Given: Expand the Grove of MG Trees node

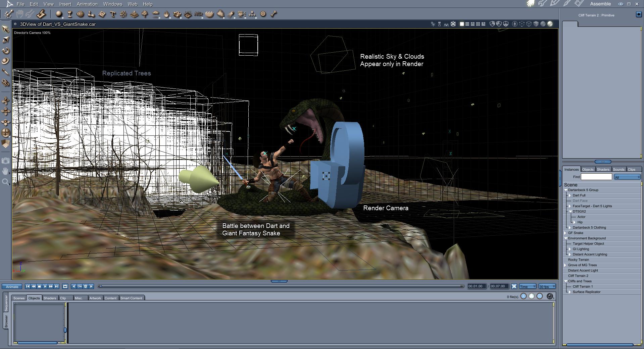Looking at the screenshot, I should coord(565,265).
